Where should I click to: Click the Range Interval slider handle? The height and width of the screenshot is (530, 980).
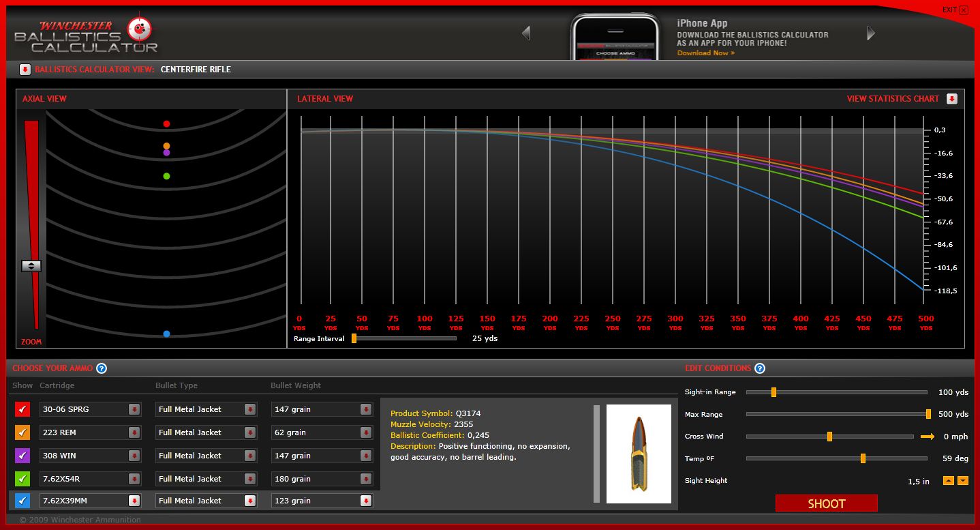(354, 338)
